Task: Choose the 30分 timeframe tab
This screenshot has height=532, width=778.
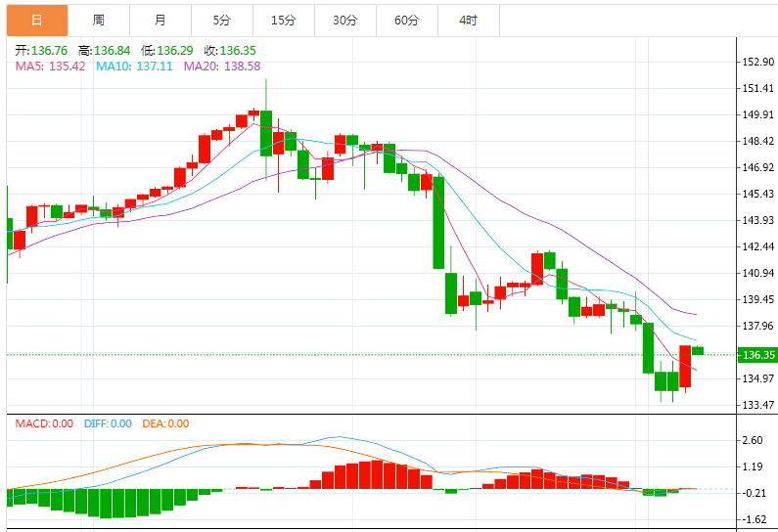Action: [344, 21]
